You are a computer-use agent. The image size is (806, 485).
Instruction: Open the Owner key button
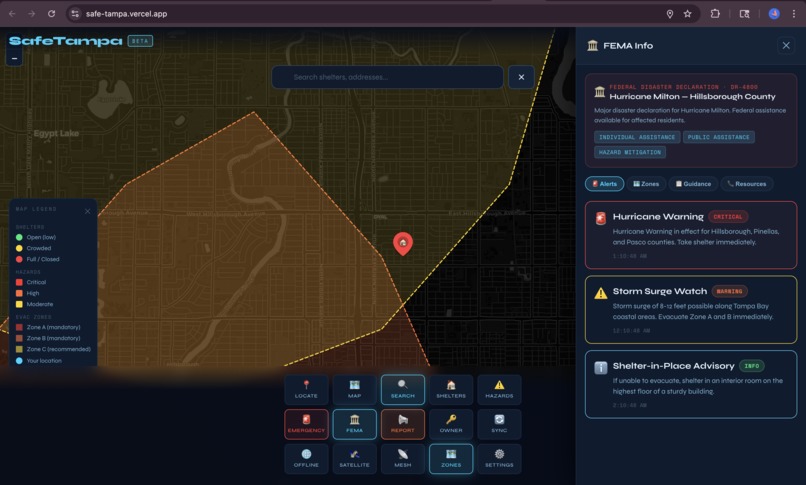[x=451, y=424]
